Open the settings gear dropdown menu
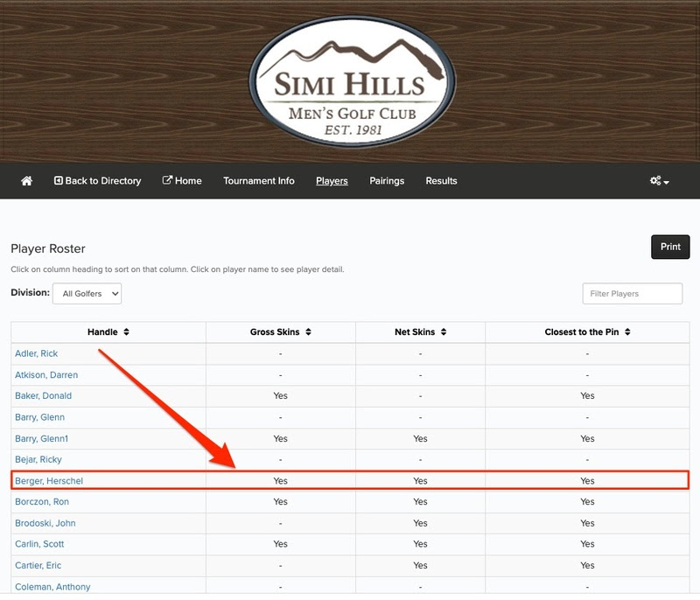This screenshot has width=700, height=600. coord(660,181)
